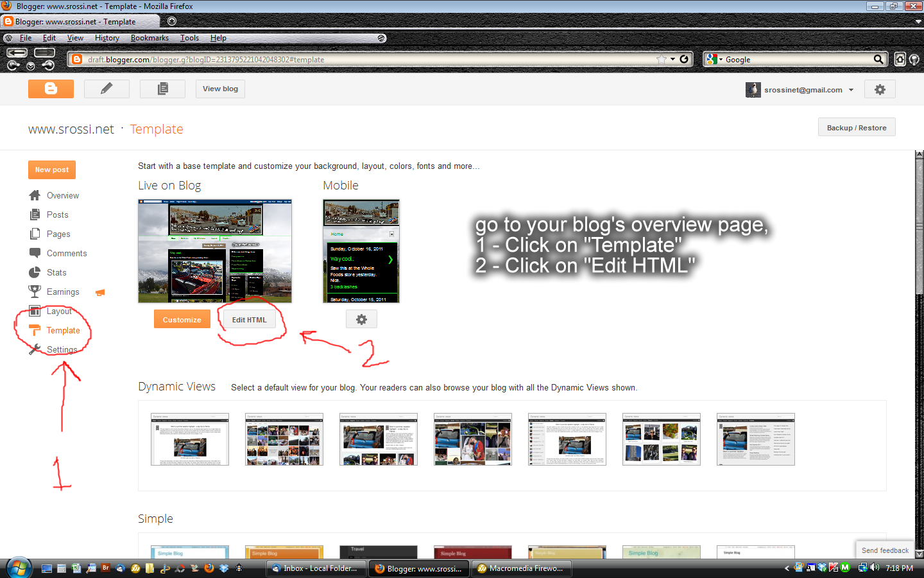924x578 pixels.
Task: Launch Firefox from quick launch
Action: click(209, 568)
